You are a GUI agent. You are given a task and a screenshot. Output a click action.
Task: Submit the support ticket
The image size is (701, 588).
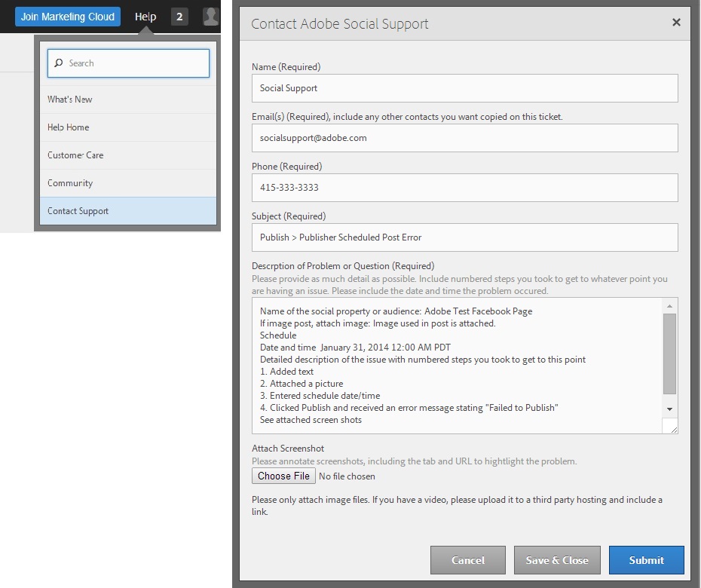pyautogui.click(x=646, y=560)
